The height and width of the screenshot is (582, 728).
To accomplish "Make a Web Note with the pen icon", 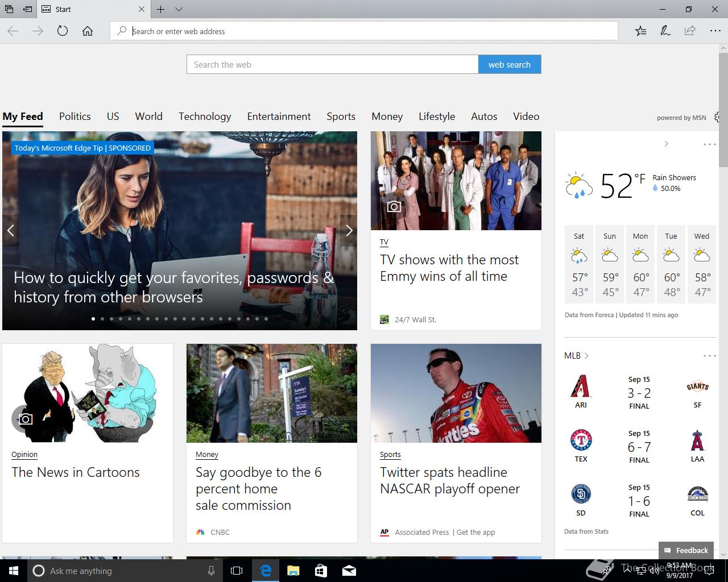I will pyautogui.click(x=665, y=31).
